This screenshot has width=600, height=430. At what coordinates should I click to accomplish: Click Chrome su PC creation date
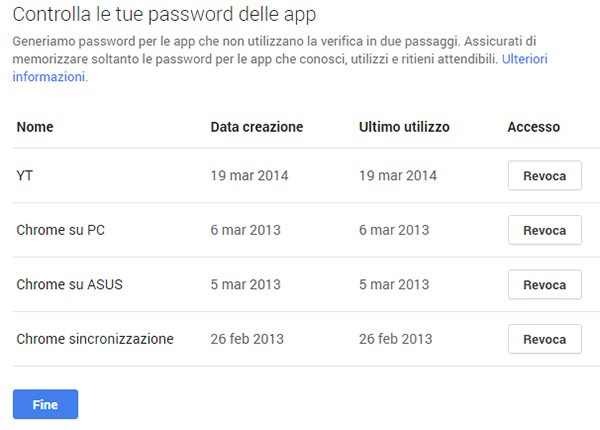(245, 230)
